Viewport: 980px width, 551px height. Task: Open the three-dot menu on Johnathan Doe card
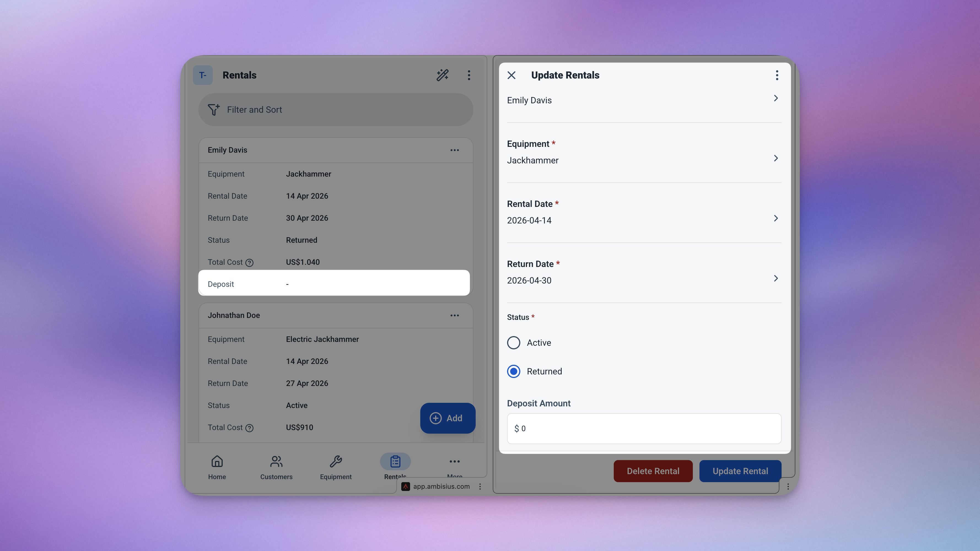(x=454, y=315)
